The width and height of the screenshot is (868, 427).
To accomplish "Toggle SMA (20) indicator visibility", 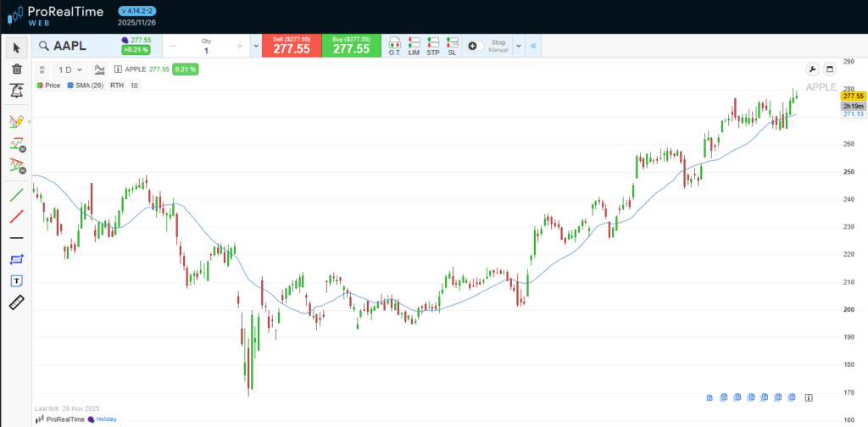I will 85,86.
